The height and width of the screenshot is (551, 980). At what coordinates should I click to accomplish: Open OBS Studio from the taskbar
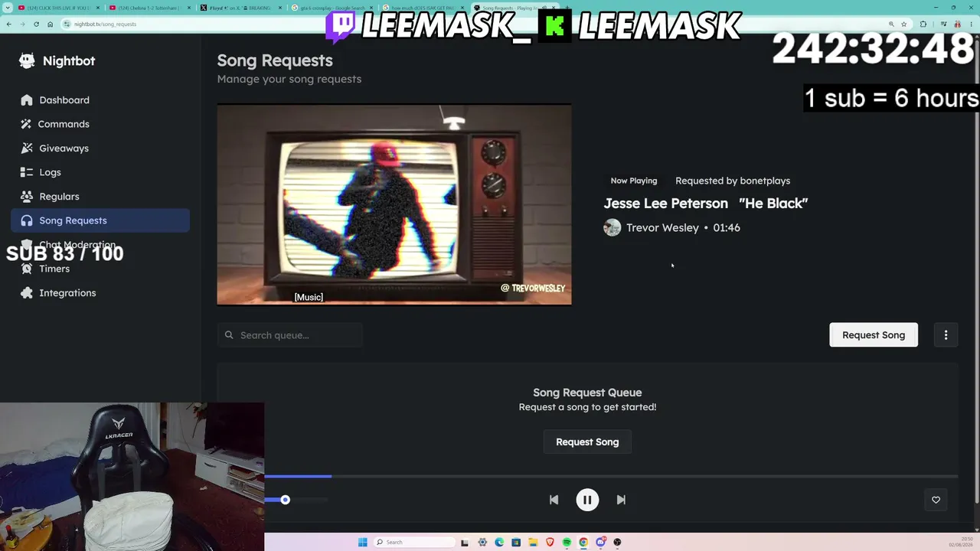point(617,543)
